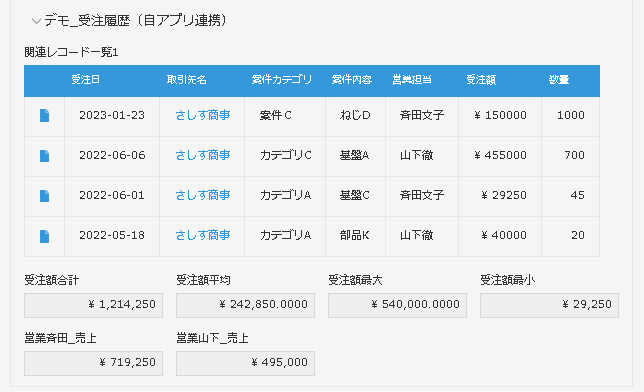Image resolution: width=644 pixels, height=392 pixels.
Task: Open record detail icon for 2022-05-18 row
Action: (44, 236)
